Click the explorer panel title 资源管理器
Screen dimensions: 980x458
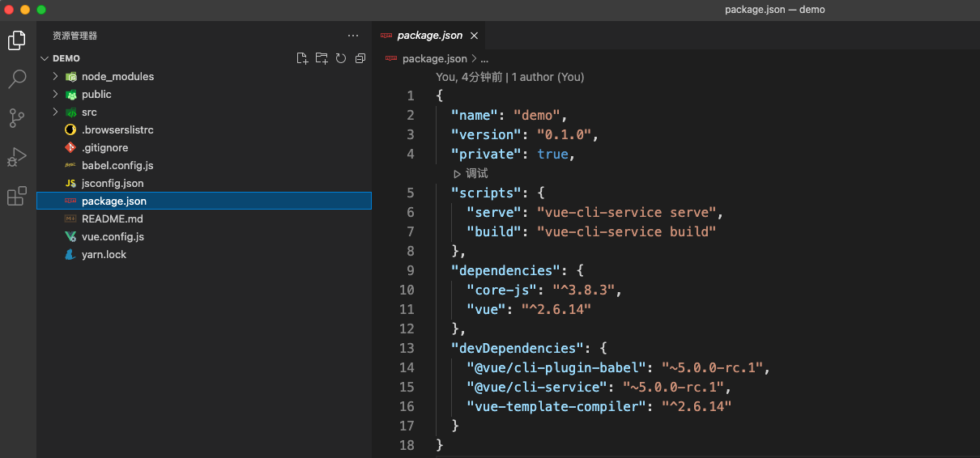point(75,36)
